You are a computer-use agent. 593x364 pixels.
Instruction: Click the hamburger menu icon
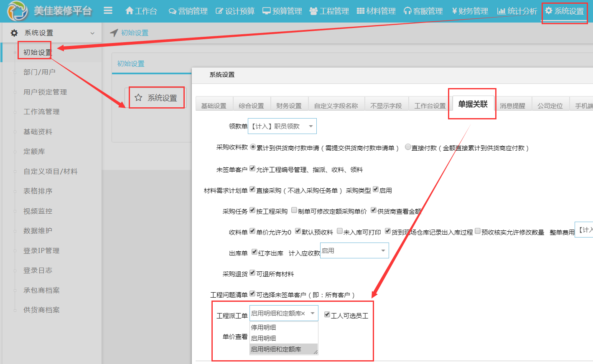tap(108, 10)
